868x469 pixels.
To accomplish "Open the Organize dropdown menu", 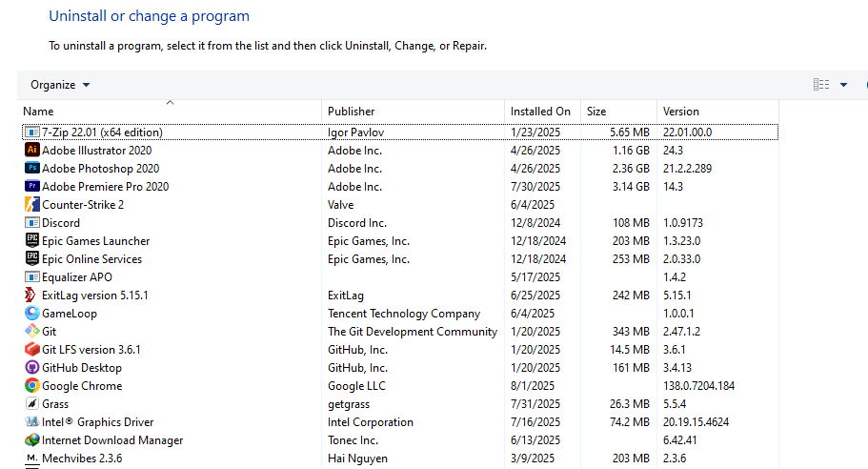I will tap(60, 85).
